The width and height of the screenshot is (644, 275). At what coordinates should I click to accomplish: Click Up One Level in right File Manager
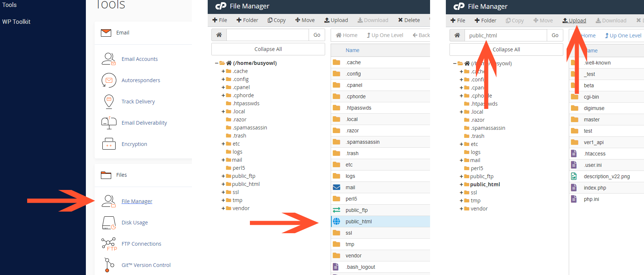click(x=623, y=36)
